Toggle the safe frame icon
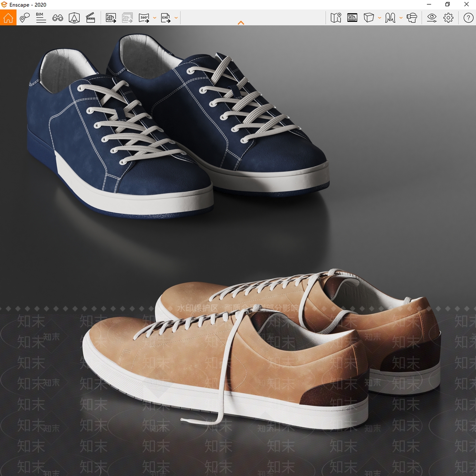 click(x=352, y=18)
